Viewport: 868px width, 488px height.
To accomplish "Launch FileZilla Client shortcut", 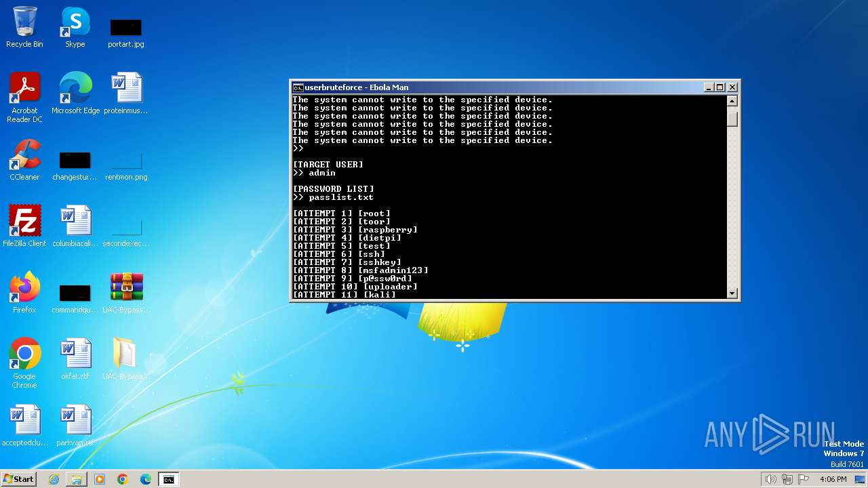I will coord(24,226).
